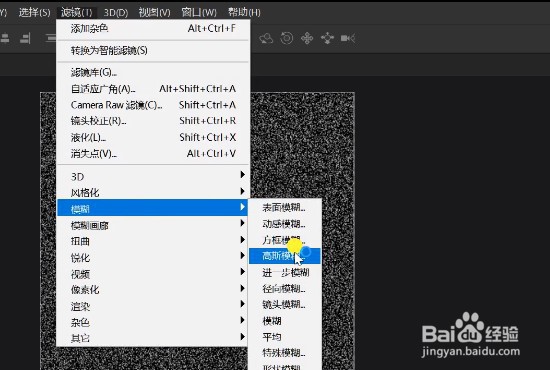Choose 动感模糊 motion blur
The width and height of the screenshot is (550, 370).
point(285,224)
